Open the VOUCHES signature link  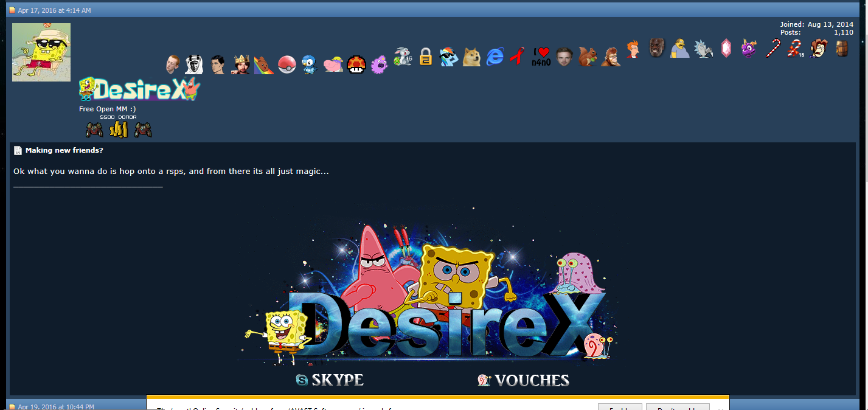(x=524, y=380)
